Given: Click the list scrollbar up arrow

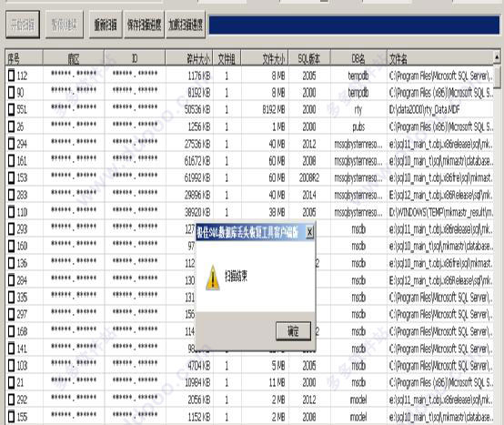Looking at the screenshot, I should [x=497, y=57].
